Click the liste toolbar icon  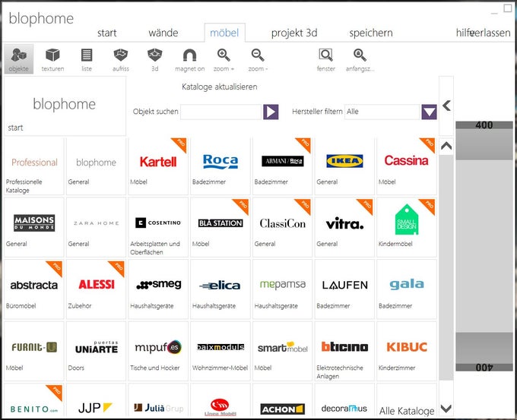coord(87,59)
